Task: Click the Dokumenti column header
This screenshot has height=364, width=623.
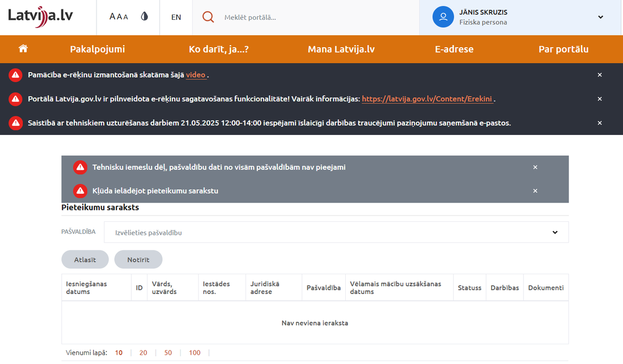Action: pos(546,288)
